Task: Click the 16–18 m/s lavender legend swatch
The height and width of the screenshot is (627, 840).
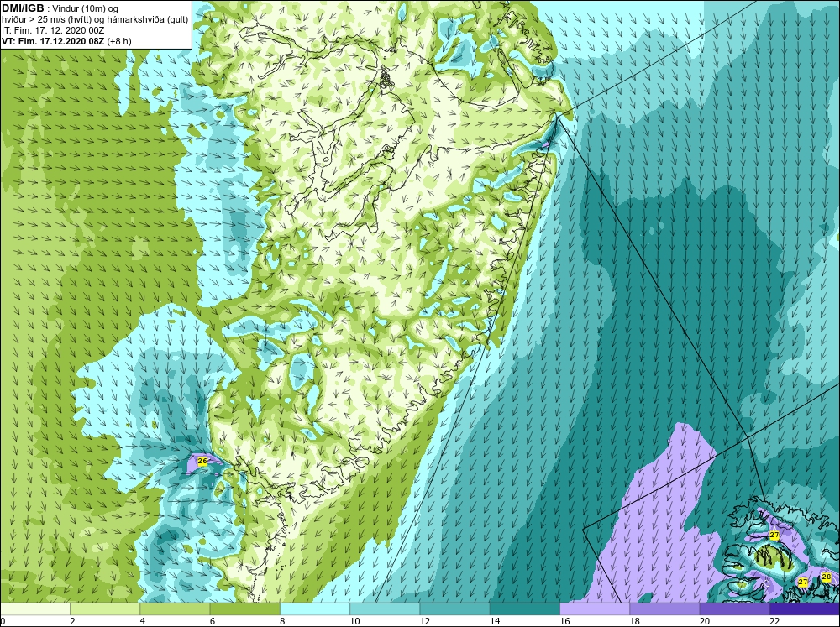Action: pos(595,609)
